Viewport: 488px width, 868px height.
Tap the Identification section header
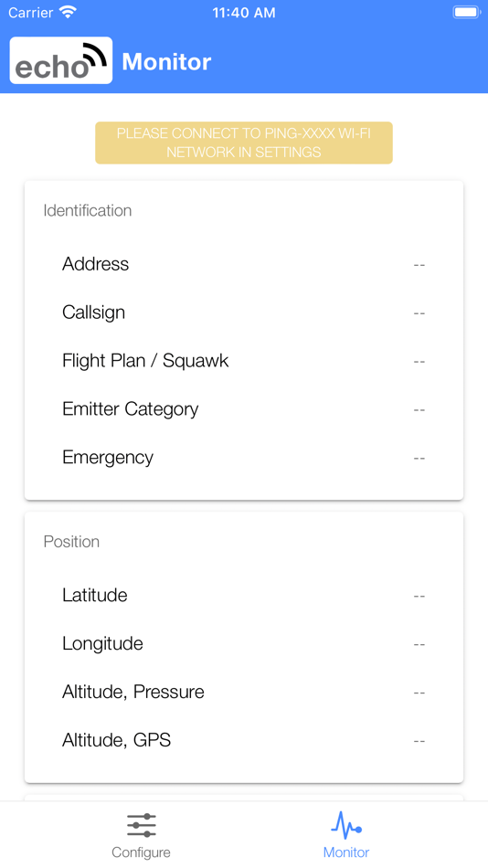pyautogui.click(x=88, y=210)
